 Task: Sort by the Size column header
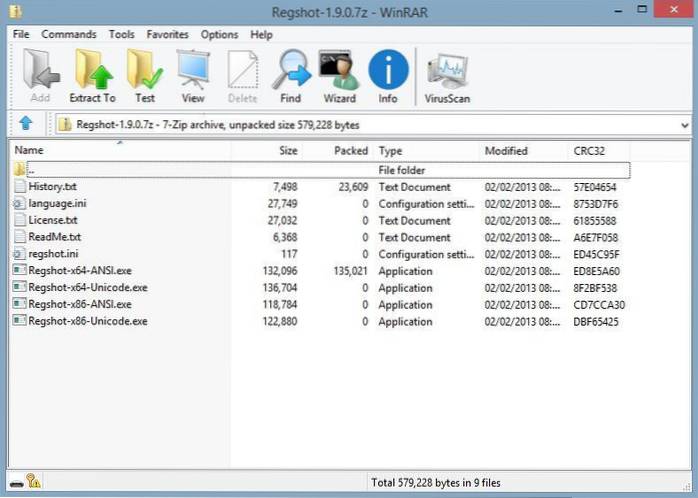pos(287,151)
